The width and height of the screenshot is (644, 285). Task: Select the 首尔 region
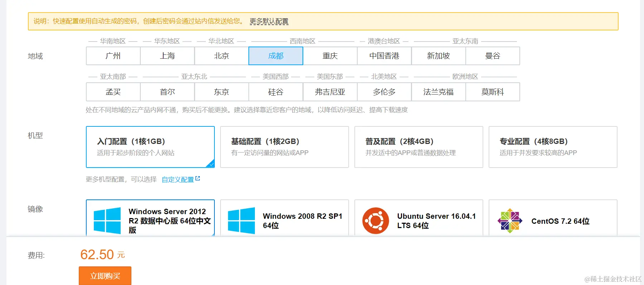click(x=168, y=92)
